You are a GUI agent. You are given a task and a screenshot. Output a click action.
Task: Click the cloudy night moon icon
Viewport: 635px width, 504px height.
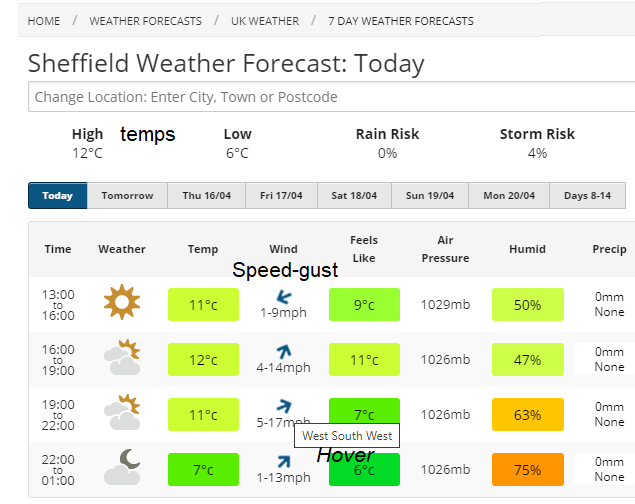pyautogui.click(x=122, y=466)
